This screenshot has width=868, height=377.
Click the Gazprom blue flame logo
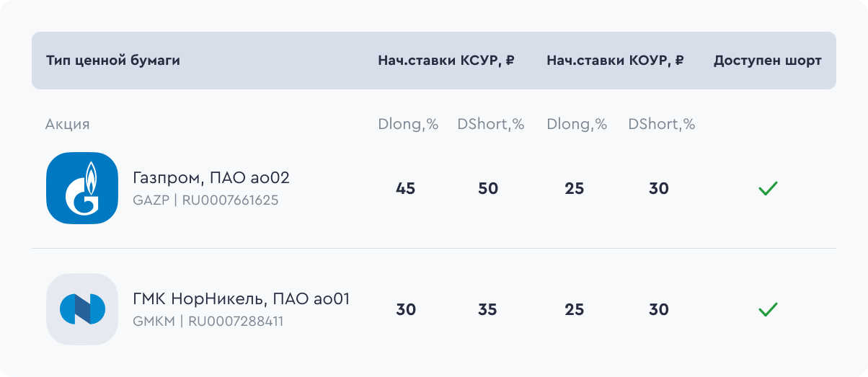[x=81, y=188]
